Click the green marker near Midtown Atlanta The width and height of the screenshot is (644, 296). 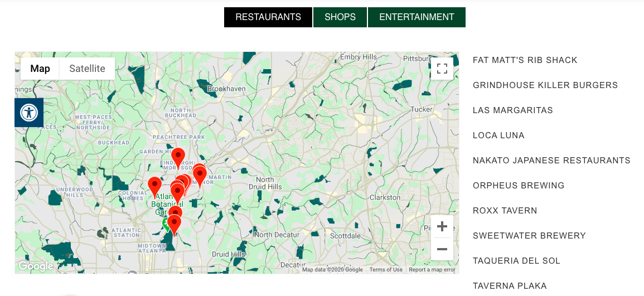click(166, 225)
